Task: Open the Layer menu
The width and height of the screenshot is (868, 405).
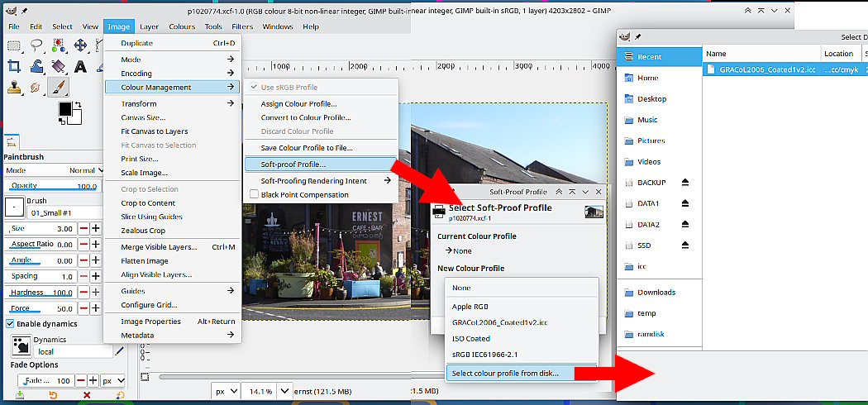Action: click(x=149, y=26)
